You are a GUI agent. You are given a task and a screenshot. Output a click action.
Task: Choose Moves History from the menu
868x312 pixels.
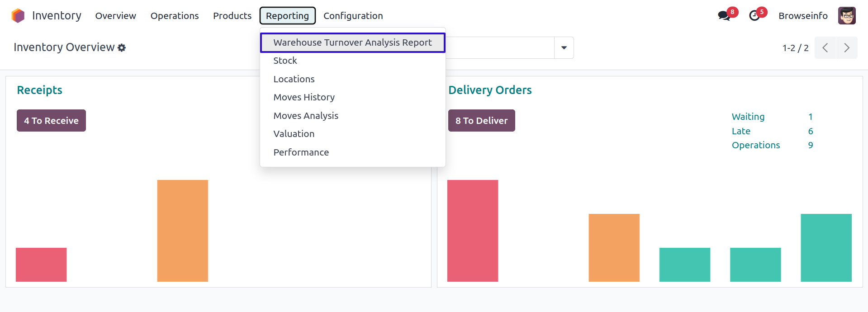click(x=304, y=97)
